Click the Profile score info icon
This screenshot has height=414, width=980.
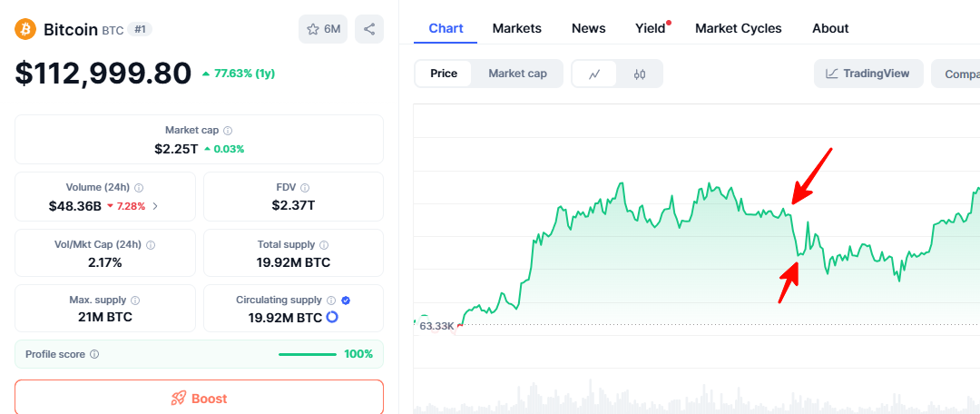[94, 354]
